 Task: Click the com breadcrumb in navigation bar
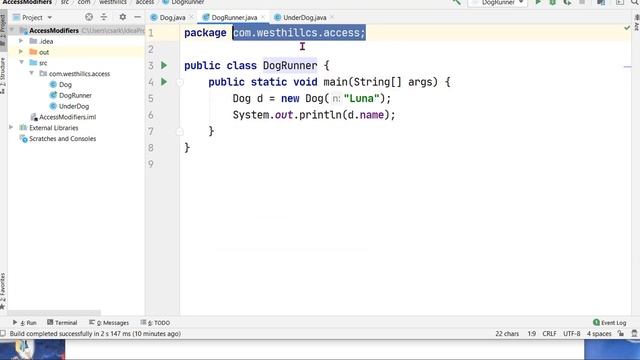click(84, 2)
